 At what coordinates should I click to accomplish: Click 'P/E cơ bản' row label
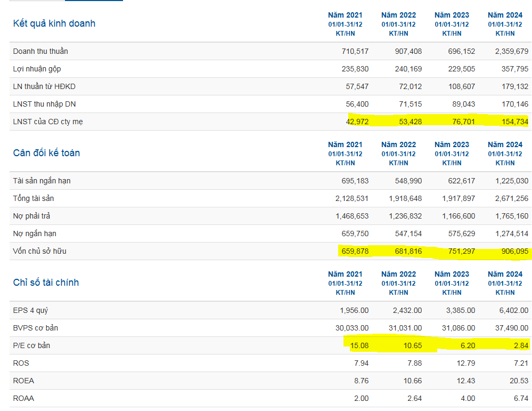point(31,346)
